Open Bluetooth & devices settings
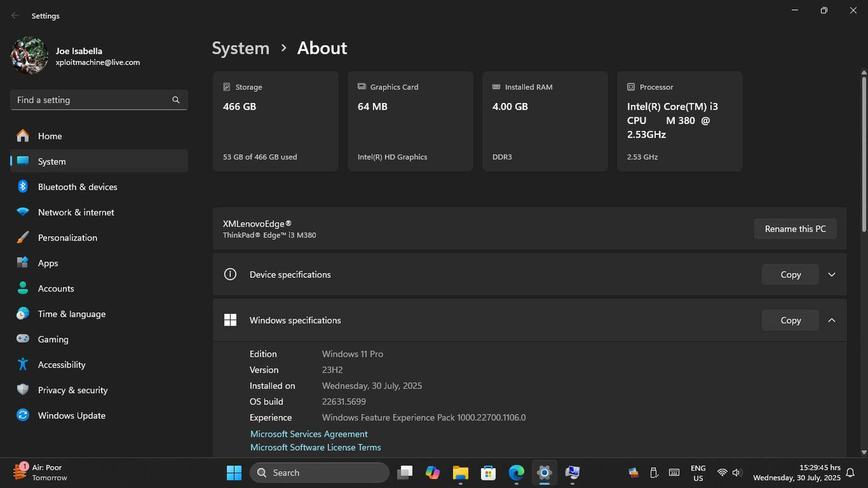The image size is (868, 488). (99, 186)
